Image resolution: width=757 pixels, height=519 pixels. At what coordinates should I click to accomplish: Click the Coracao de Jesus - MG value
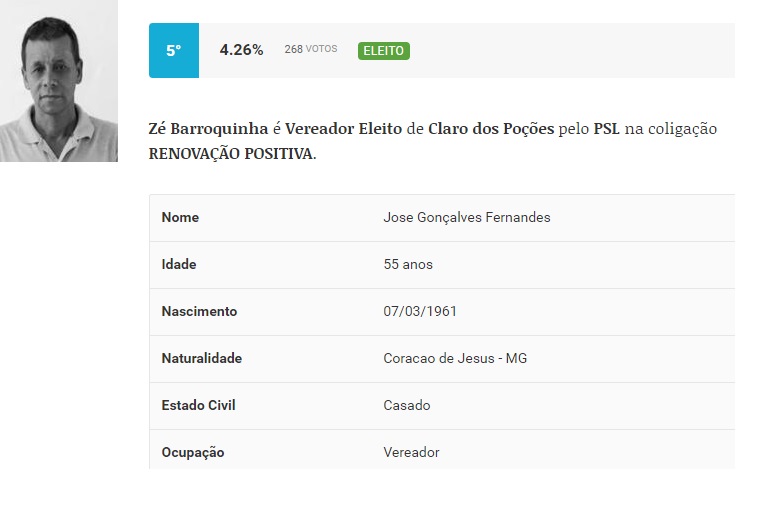[455, 358]
